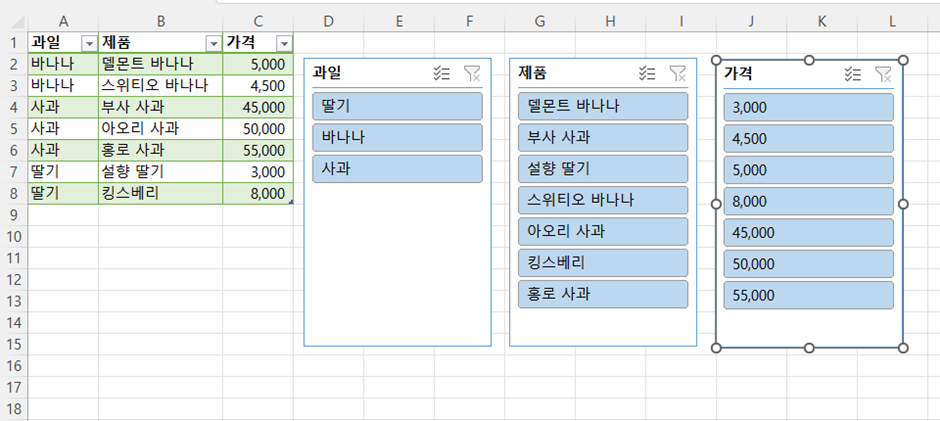Select column D header
The image size is (940, 421).
pyautogui.click(x=328, y=22)
